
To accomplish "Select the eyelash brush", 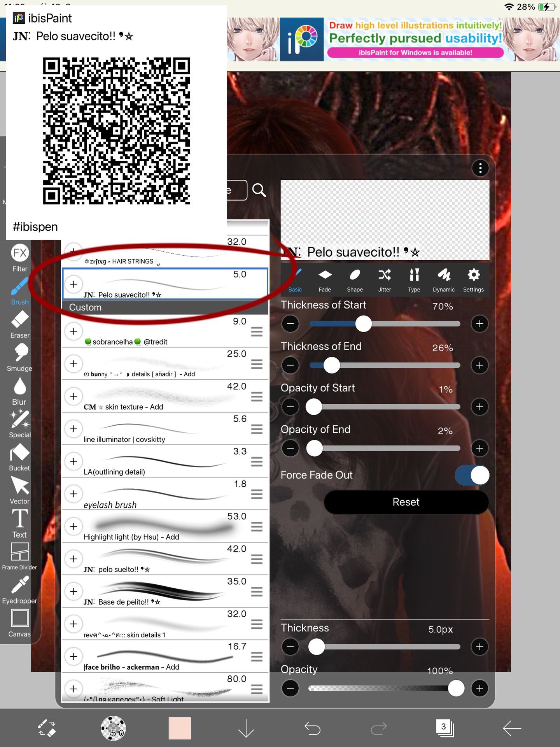I will pyautogui.click(x=165, y=494).
